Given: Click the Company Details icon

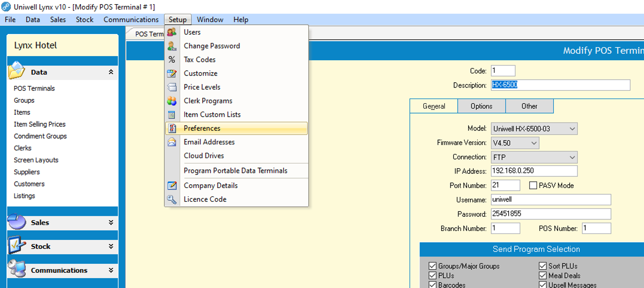Looking at the screenshot, I should click(x=172, y=186).
